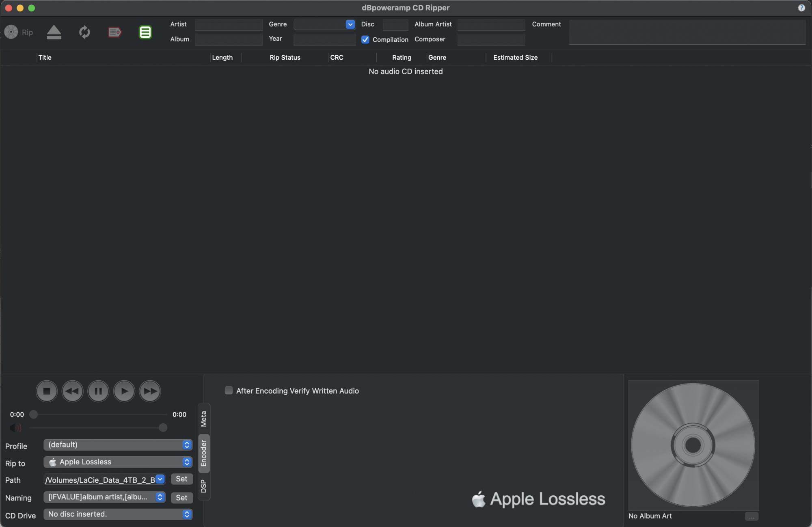Click the Artist input field
This screenshot has height=527, width=812.
click(229, 25)
